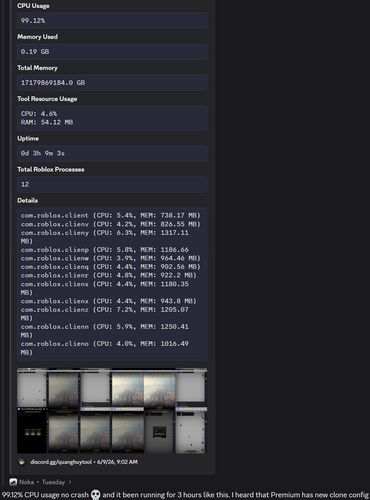Select the Total Memory value 17179869184.0 GB
The height and width of the screenshot is (500, 370).
tap(53, 83)
